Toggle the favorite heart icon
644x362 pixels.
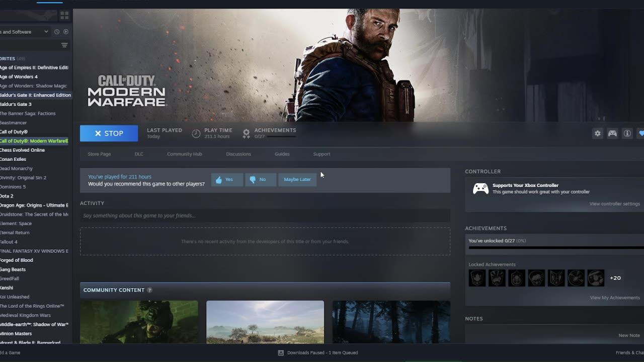(x=641, y=133)
